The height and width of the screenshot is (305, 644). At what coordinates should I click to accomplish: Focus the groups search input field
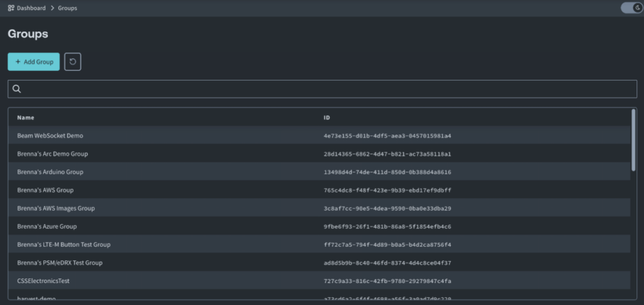(327, 89)
